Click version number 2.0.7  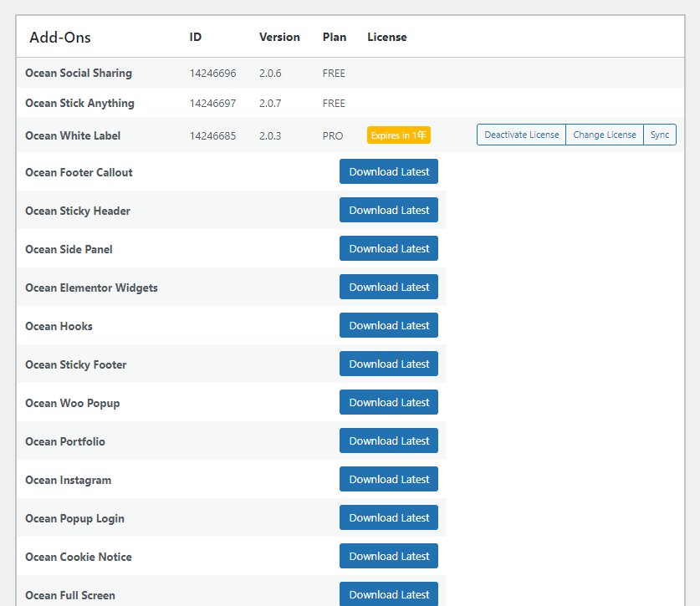tap(270, 103)
